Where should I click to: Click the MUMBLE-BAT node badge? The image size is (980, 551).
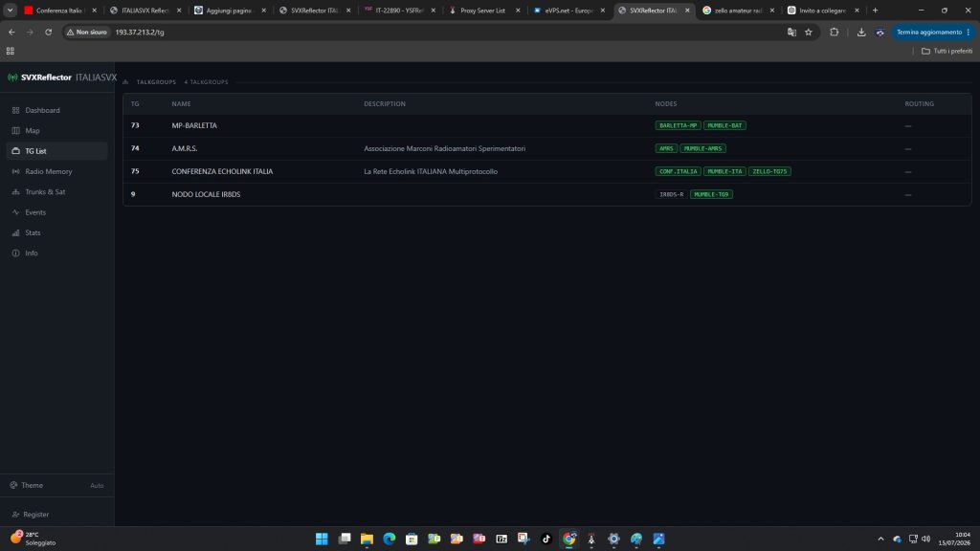click(724, 125)
